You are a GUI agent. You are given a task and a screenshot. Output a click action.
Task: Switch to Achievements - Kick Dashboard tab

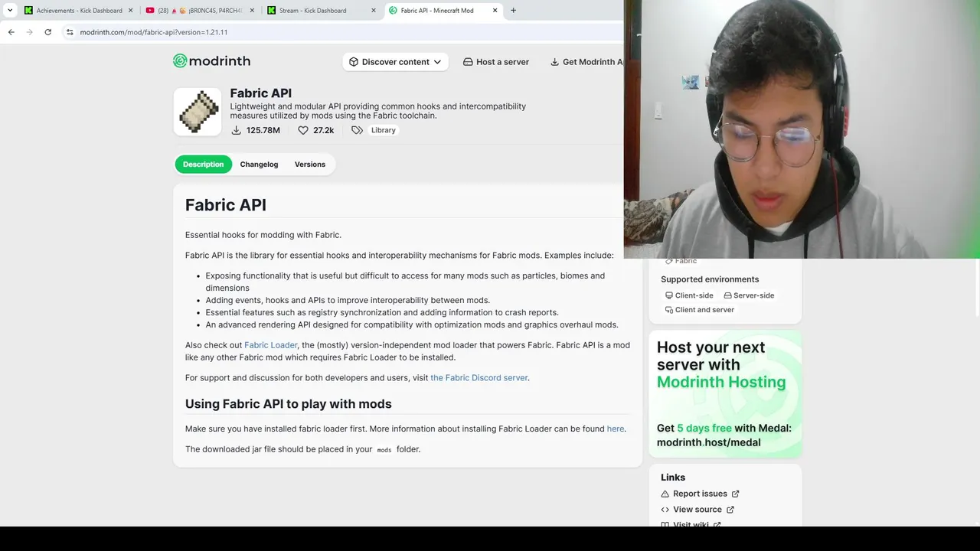click(79, 11)
